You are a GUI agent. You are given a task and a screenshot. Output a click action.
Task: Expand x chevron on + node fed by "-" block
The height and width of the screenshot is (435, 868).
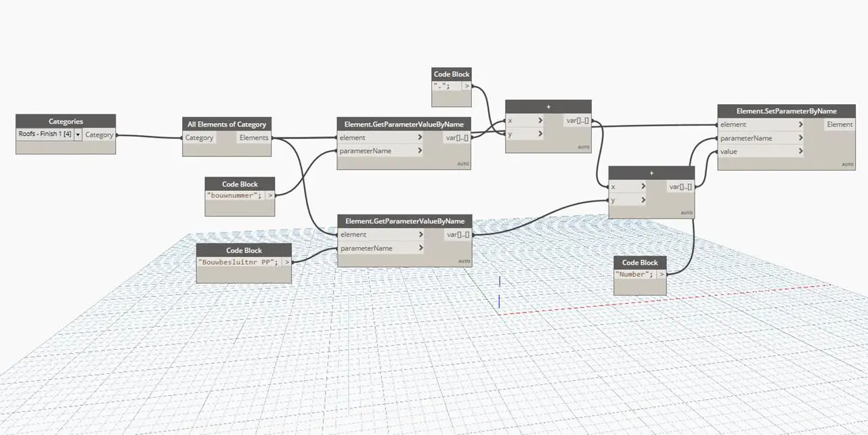click(x=540, y=120)
